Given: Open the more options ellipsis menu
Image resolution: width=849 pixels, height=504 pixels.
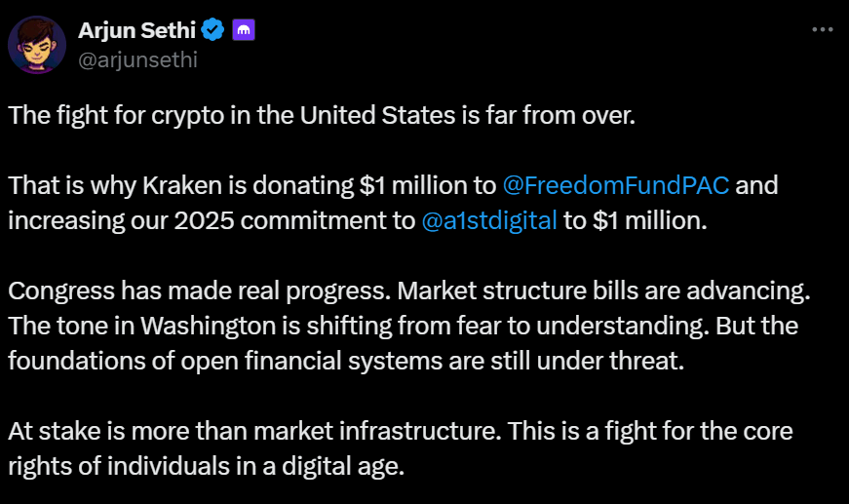Looking at the screenshot, I should point(822,30).
